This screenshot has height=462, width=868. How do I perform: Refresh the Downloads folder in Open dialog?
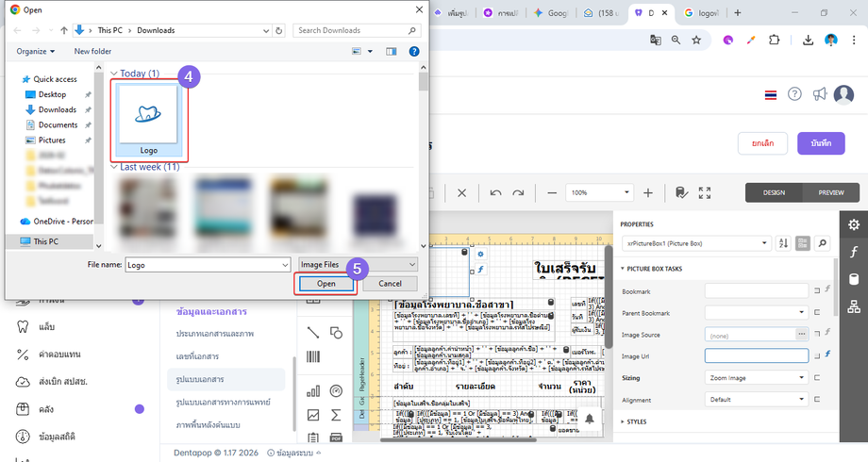click(x=279, y=30)
